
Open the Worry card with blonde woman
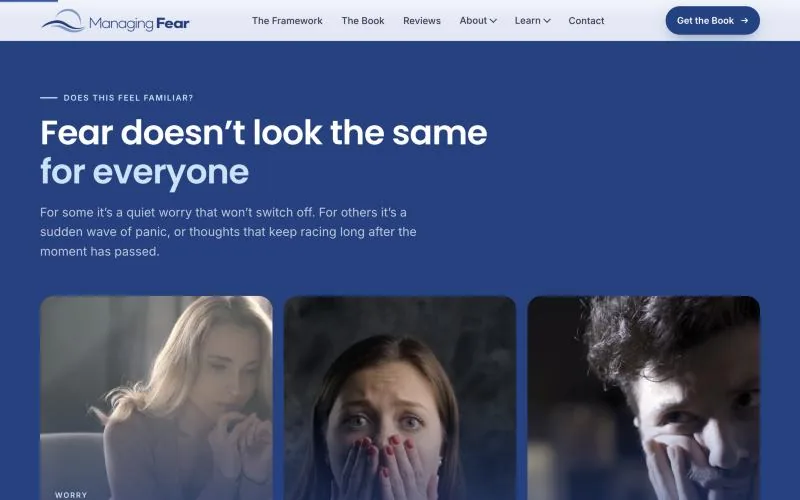coord(156,398)
